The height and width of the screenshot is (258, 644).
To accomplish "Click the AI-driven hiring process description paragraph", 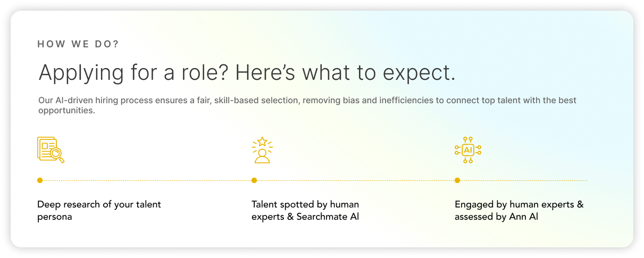I will tap(307, 105).
